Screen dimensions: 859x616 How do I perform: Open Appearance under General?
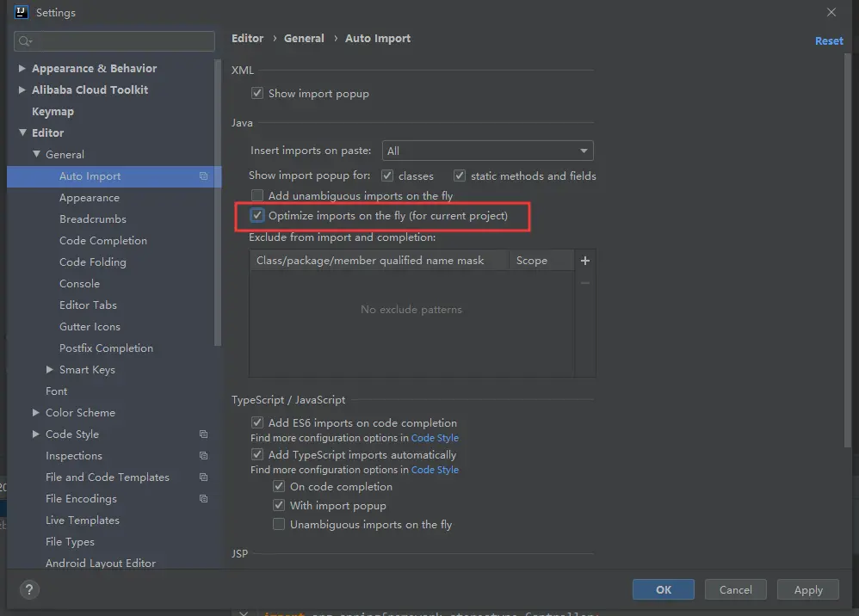click(x=90, y=198)
